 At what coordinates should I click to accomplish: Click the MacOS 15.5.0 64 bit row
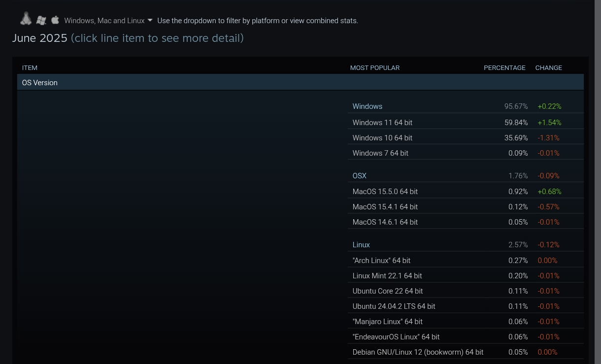click(x=466, y=191)
